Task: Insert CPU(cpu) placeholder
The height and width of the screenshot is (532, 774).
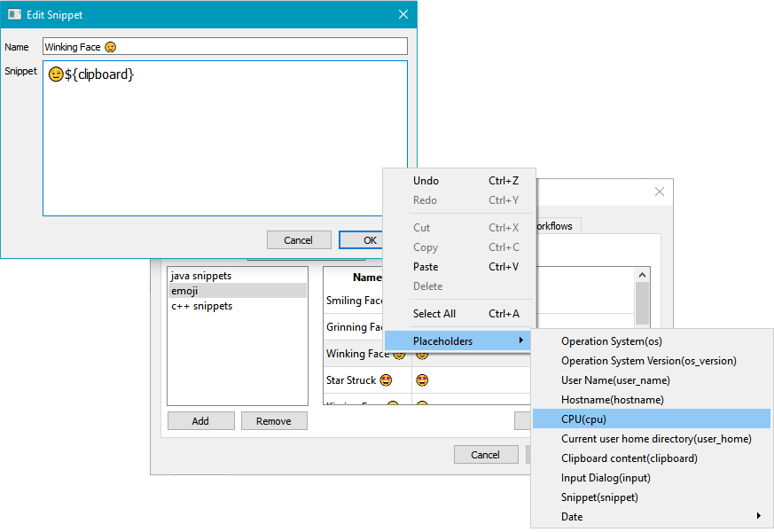Action: coord(652,419)
